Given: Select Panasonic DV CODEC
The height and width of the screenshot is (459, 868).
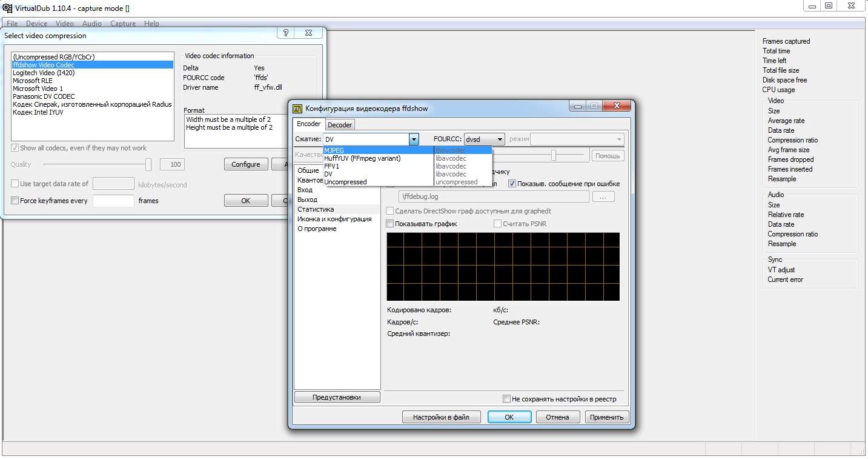Looking at the screenshot, I should point(93,96).
